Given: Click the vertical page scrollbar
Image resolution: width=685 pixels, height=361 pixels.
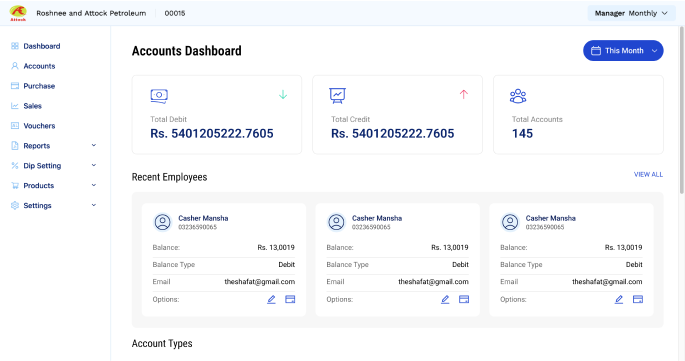Looking at the screenshot, I should click(x=682, y=109).
